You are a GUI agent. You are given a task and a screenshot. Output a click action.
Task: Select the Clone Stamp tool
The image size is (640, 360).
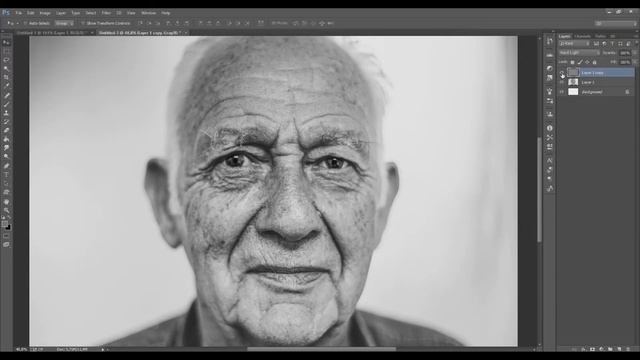click(7, 113)
